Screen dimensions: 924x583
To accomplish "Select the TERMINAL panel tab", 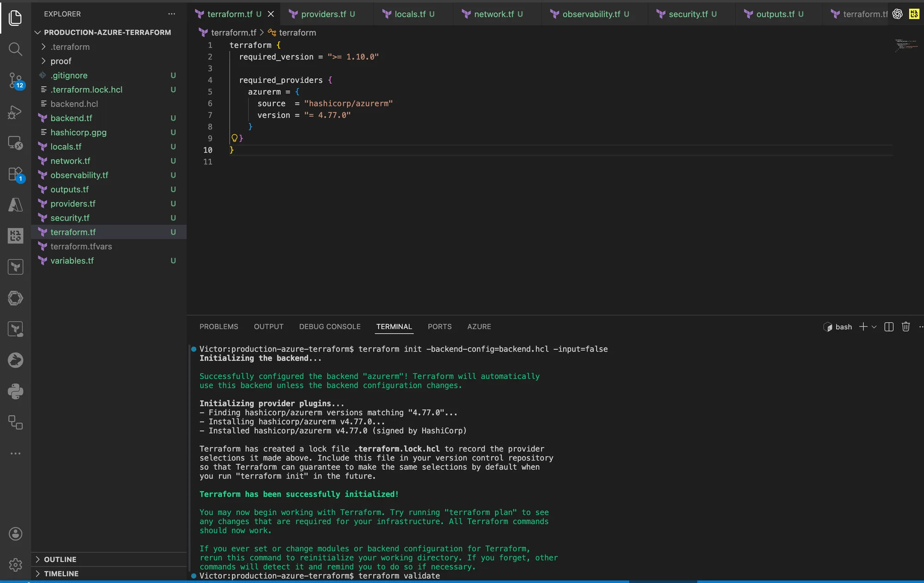I will tap(394, 327).
